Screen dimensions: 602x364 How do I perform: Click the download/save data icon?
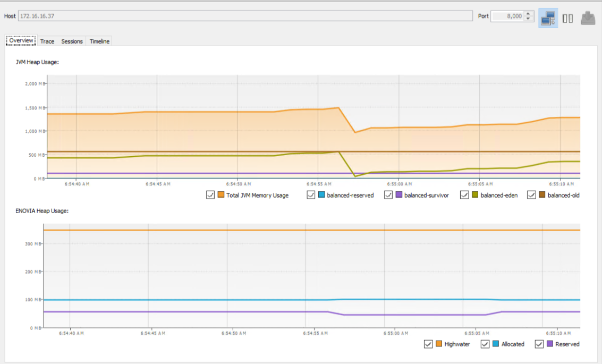pos(588,18)
